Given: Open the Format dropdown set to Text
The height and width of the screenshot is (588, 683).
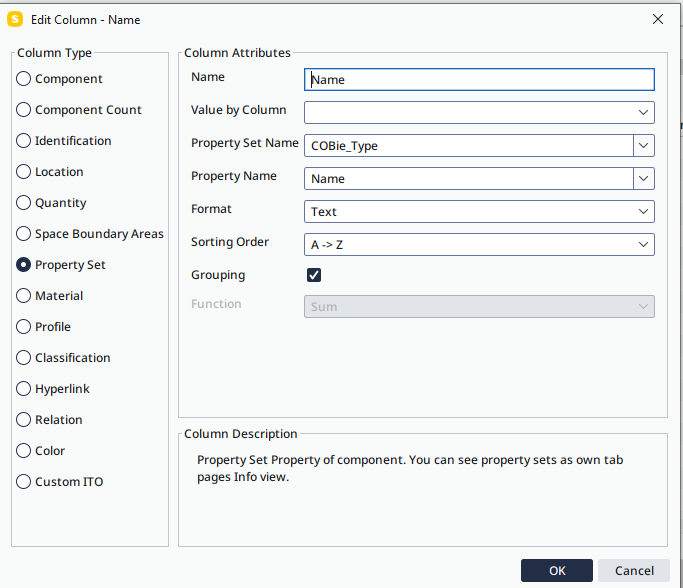Looking at the screenshot, I should pos(479,212).
